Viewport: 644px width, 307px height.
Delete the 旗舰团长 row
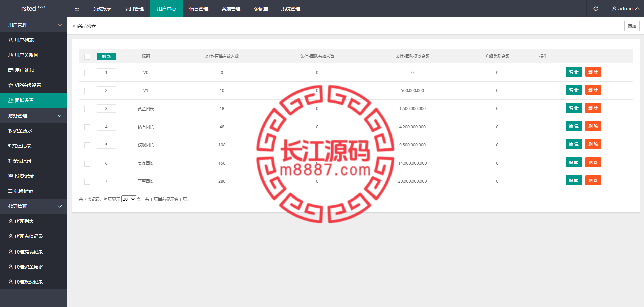point(593,144)
